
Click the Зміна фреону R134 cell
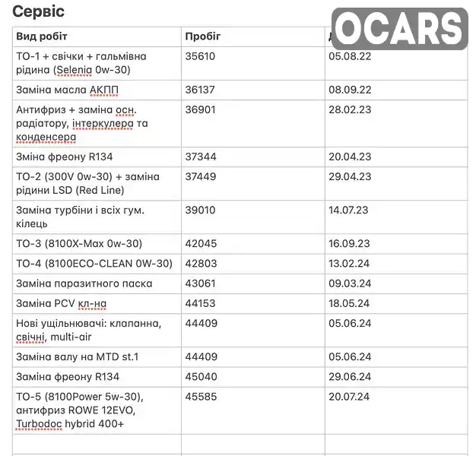coord(97,157)
